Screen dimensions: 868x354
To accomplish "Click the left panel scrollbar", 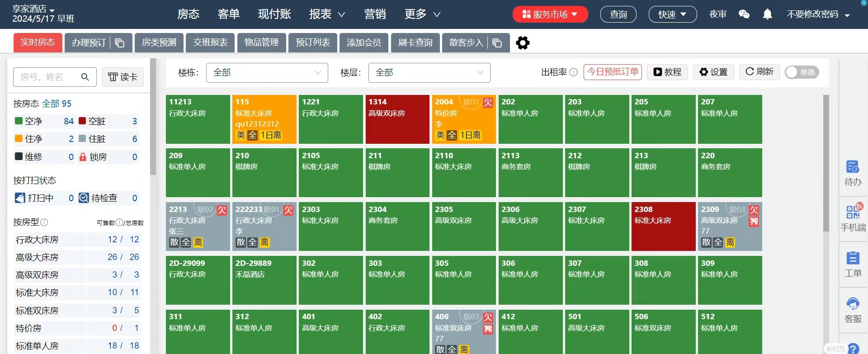I will pyautogui.click(x=153, y=118).
